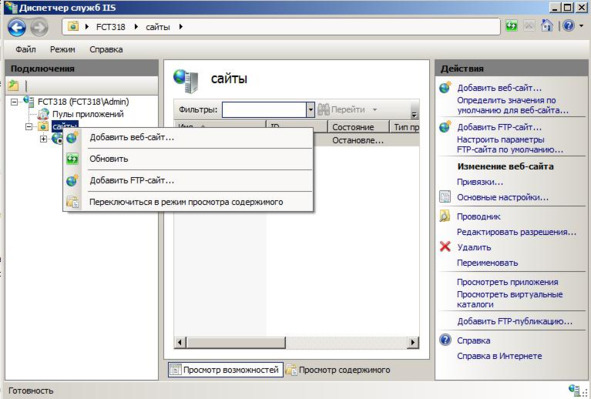Screen dimensions: 591x399
Task: Select Пулы приложений in connections tree
Action: click(x=88, y=114)
